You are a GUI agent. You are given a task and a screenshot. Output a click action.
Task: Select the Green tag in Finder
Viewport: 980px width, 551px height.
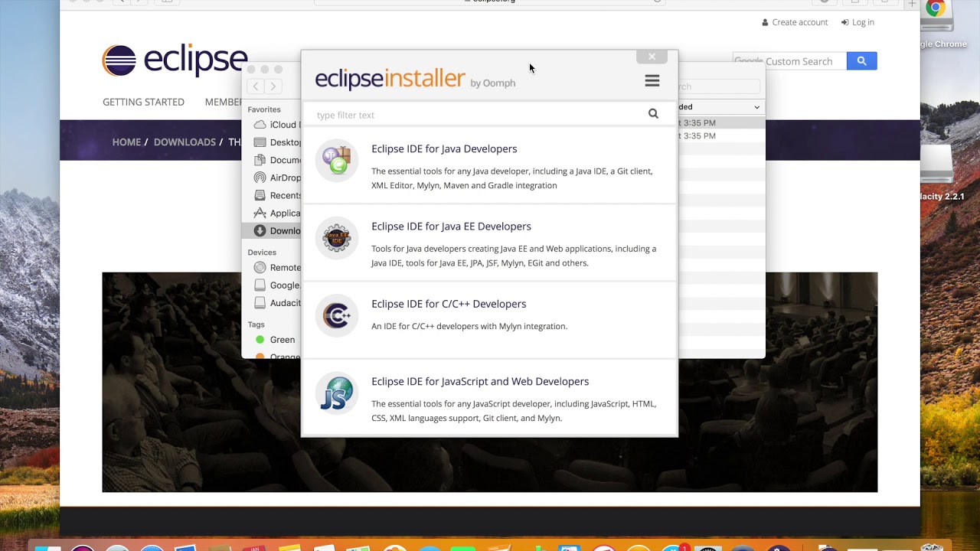(x=275, y=340)
